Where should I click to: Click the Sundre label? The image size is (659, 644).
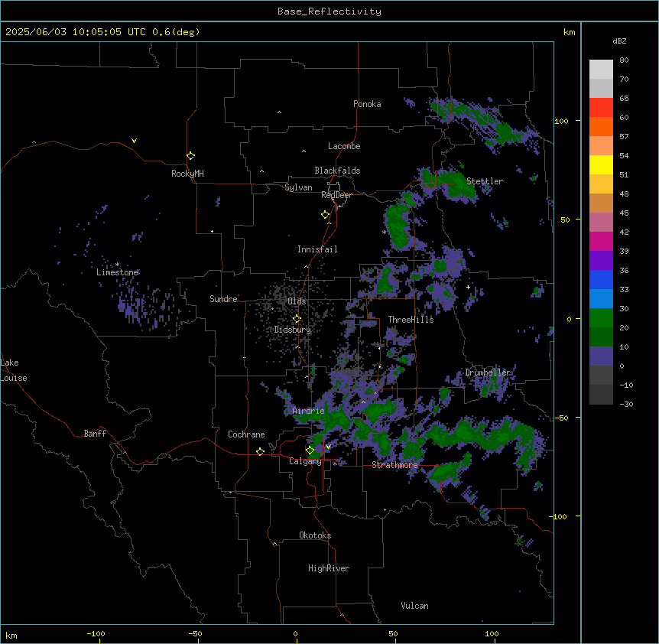tap(223, 299)
